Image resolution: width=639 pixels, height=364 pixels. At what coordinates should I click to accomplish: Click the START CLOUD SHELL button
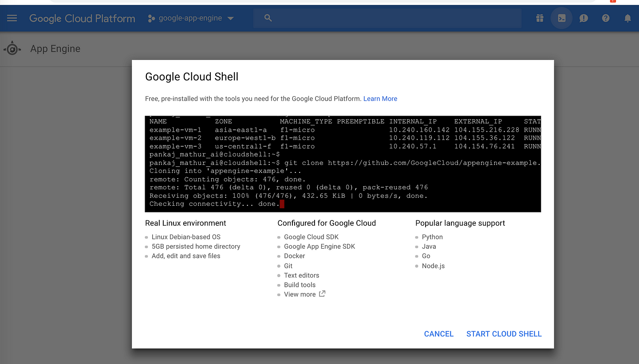504,334
